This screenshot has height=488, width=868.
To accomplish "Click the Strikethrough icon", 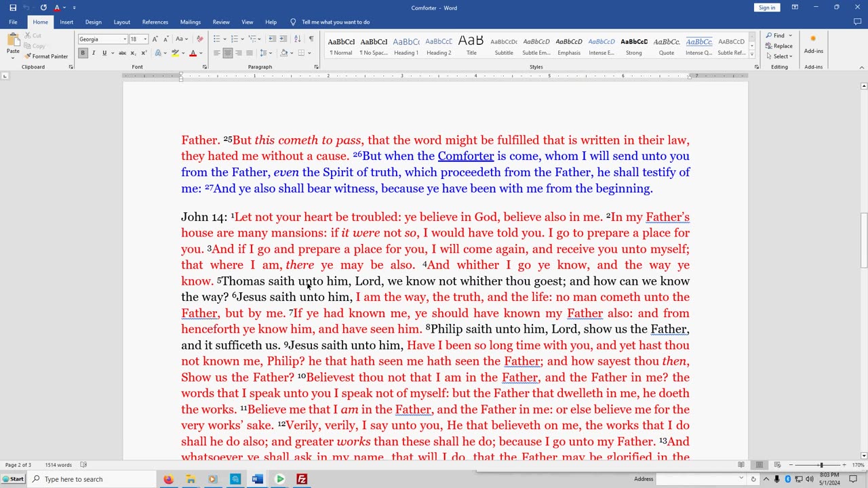I will click(x=122, y=53).
